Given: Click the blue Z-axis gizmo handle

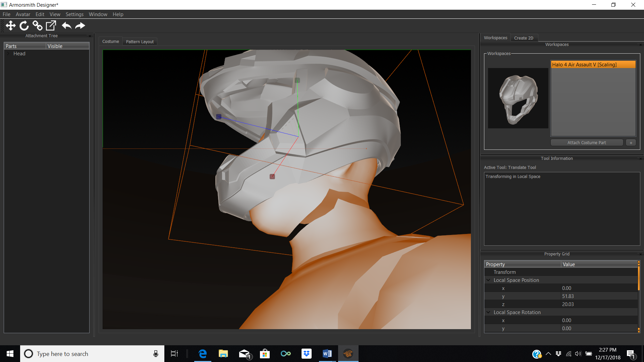Looking at the screenshot, I should [x=219, y=117].
